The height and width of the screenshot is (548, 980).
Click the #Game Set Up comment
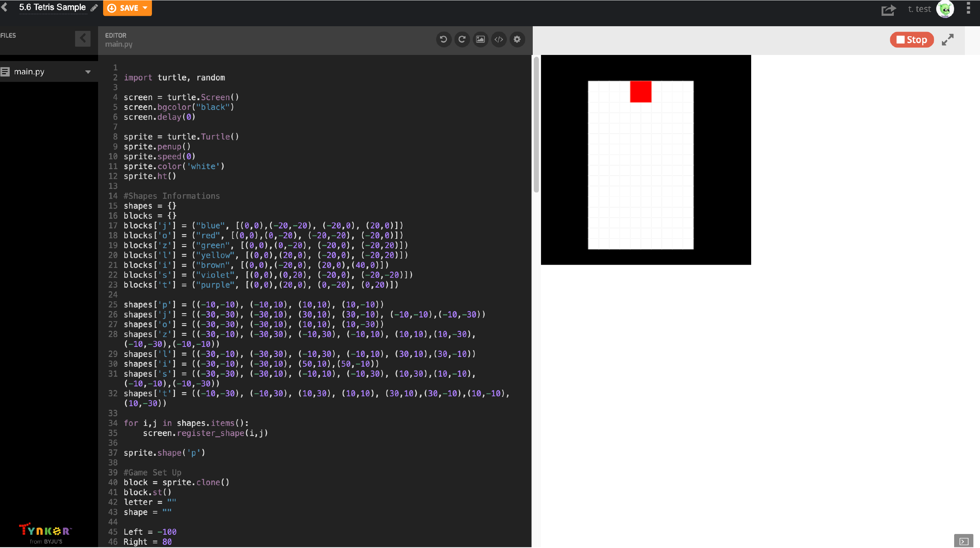tap(153, 473)
